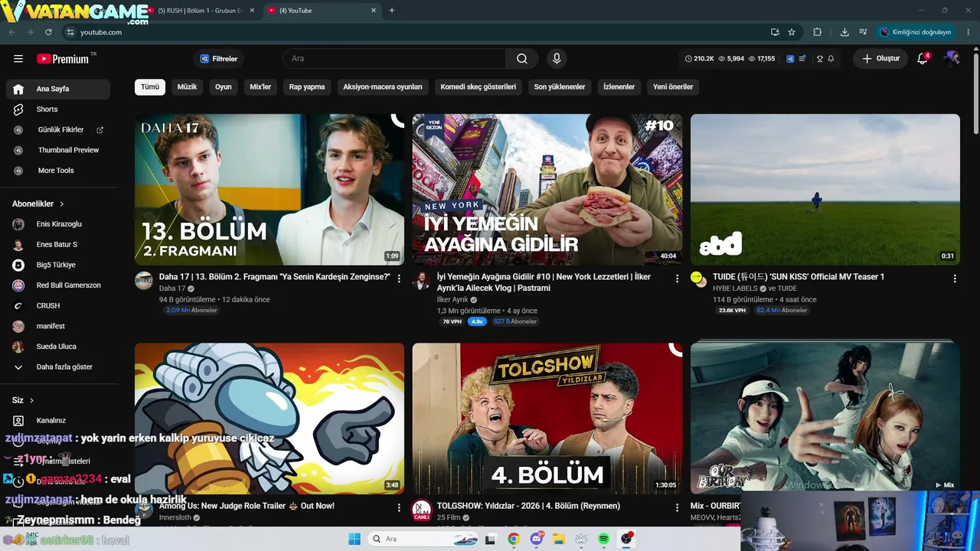
Task: Open options menu for TOLGSHOW video
Action: pos(677,507)
